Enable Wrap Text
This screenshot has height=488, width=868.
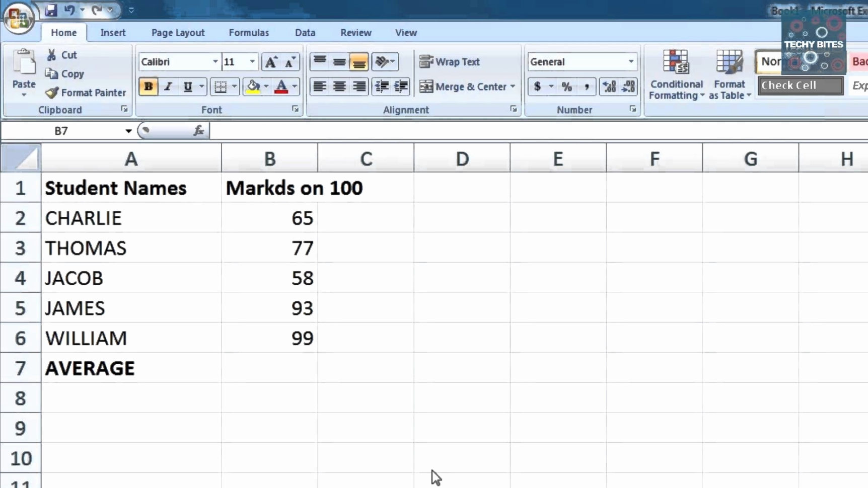(x=450, y=61)
